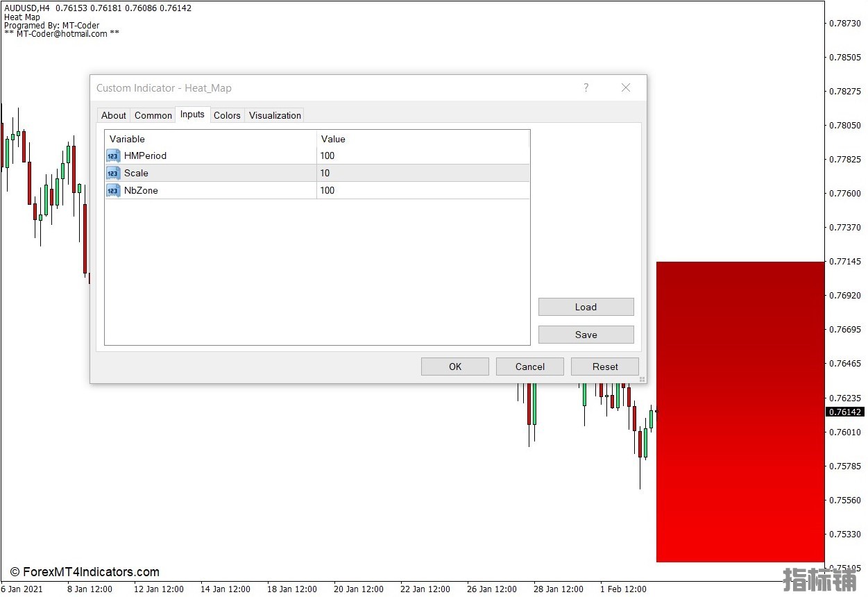868x597 pixels.
Task: Click the 0.78730 price axis label
Action: [845, 23]
